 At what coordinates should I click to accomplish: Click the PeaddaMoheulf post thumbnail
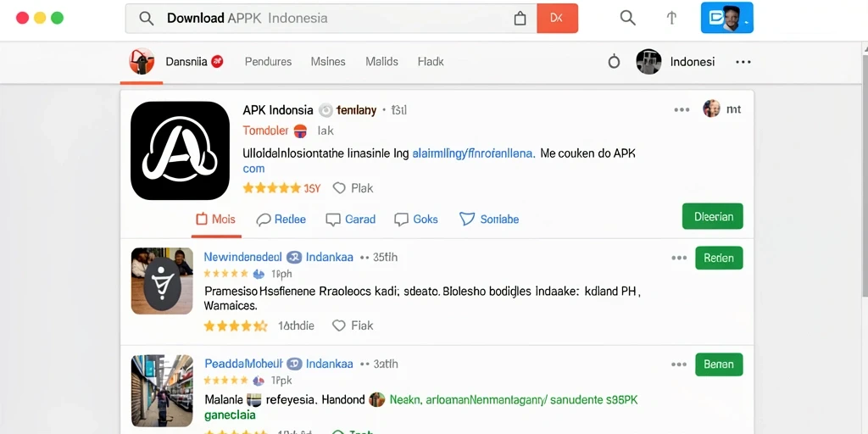pos(162,390)
